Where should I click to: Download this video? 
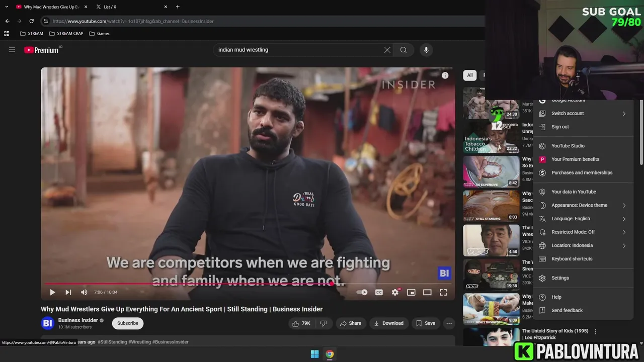[388, 323]
